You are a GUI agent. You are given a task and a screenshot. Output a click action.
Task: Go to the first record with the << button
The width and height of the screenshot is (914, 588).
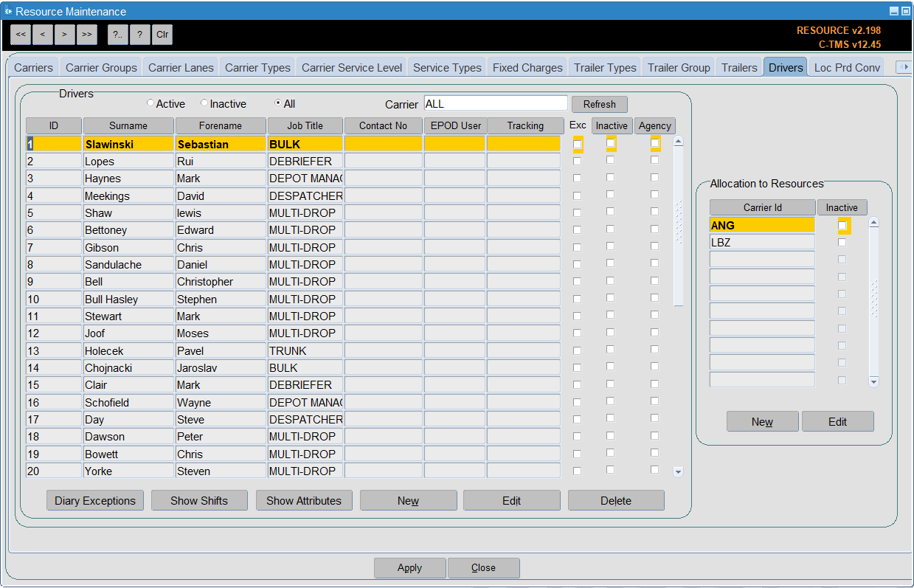click(21, 34)
